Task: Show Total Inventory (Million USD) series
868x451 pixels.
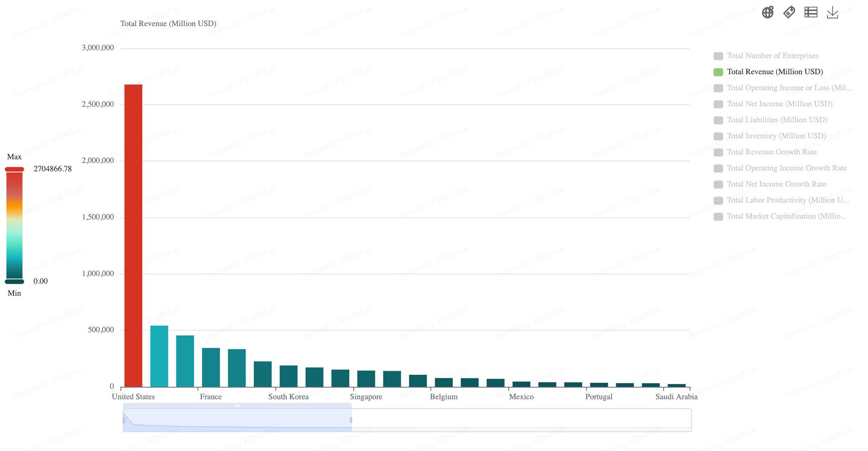Action: pos(776,136)
